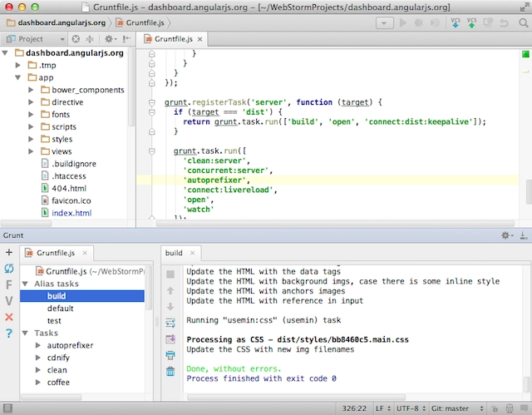Click green inspection status indicator

525,53
